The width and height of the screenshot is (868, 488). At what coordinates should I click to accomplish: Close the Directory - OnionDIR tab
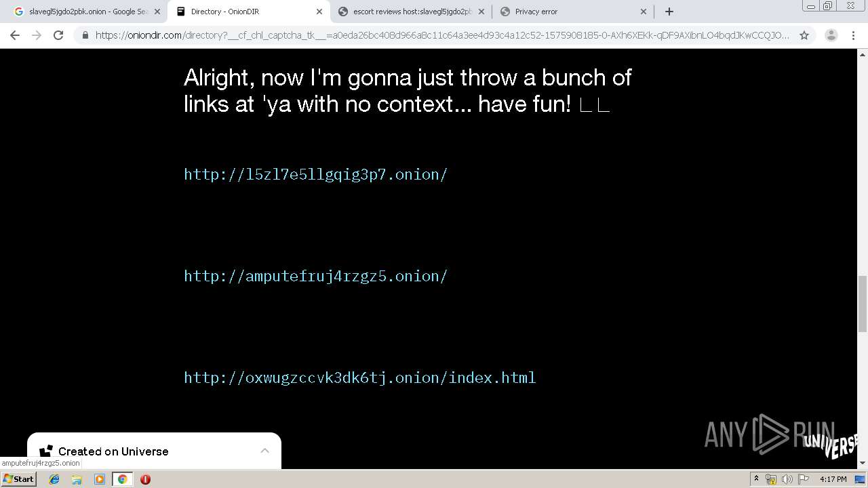click(319, 12)
